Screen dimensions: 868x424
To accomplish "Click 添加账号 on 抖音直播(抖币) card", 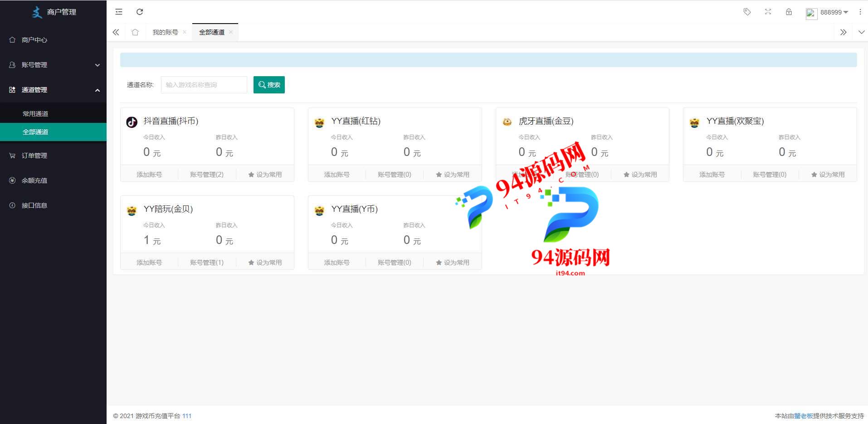I will coord(149,175).
